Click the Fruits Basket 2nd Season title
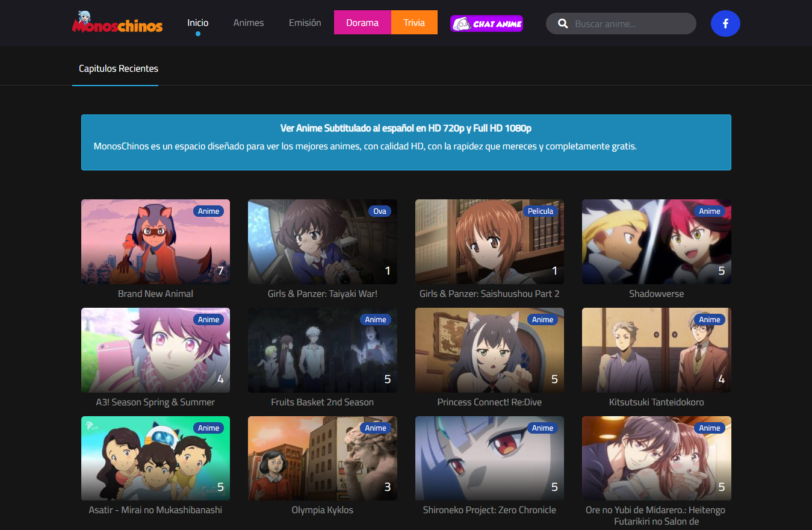The height and width of the screenshot is (530, 812). tap(323, 402)
